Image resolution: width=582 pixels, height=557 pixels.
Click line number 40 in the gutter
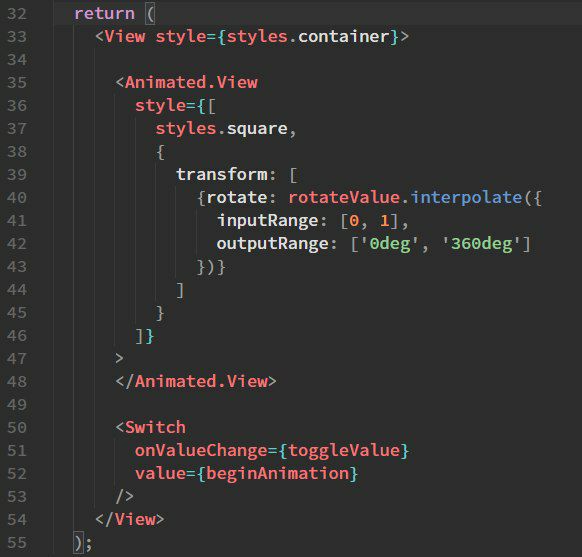pyautogui.click(x=17, y=198)
